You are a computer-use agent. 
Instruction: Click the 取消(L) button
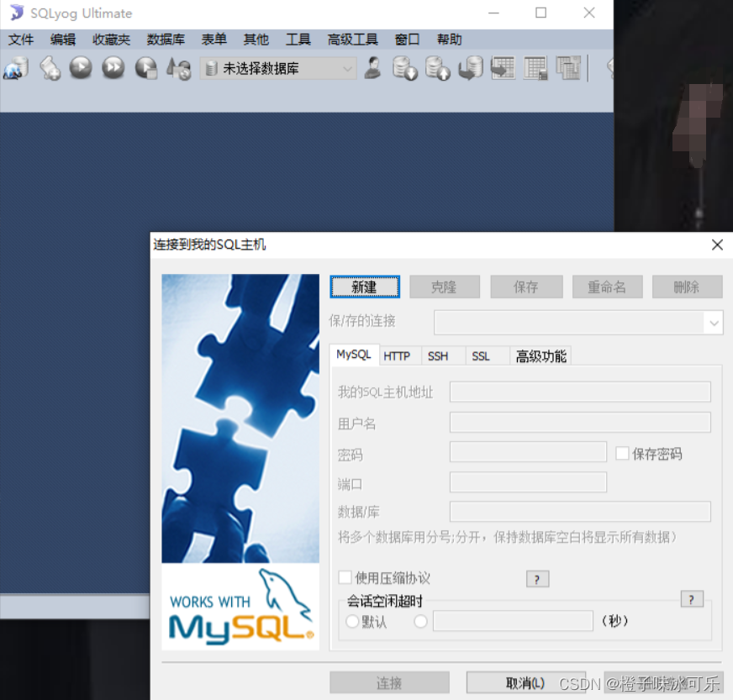[525, 683]
